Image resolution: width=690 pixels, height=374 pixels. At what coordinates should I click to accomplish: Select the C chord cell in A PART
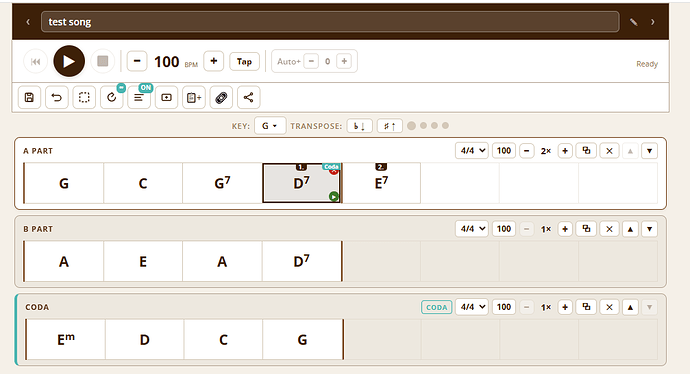[x=143, y=183]
